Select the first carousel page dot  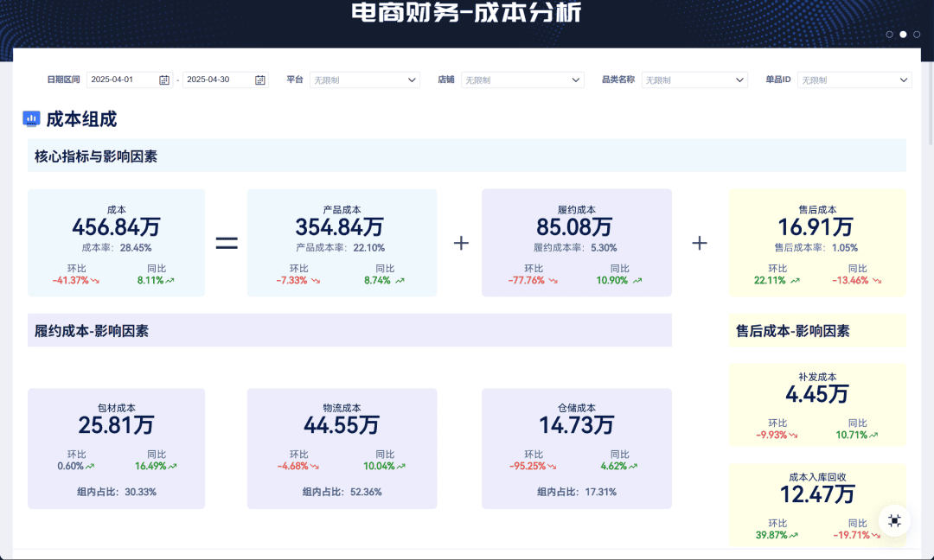click(x=889, y=35)
